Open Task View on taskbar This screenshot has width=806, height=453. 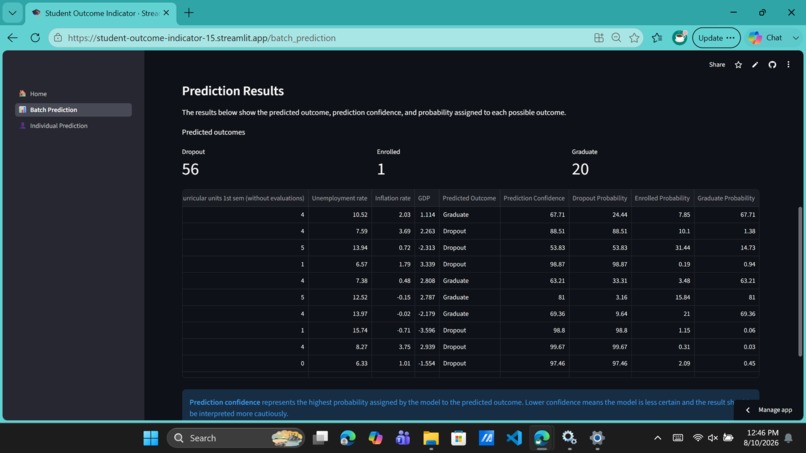pyautogui.click(x=320, y=438)
